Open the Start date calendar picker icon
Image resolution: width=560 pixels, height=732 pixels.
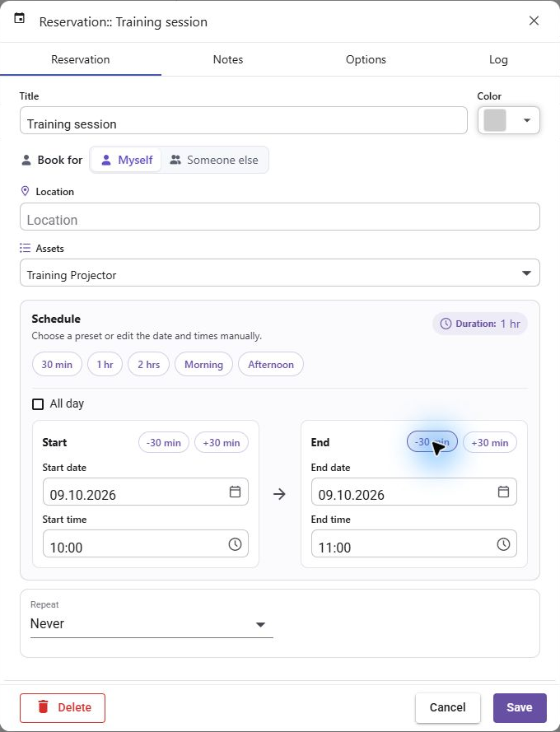point(235,492)
